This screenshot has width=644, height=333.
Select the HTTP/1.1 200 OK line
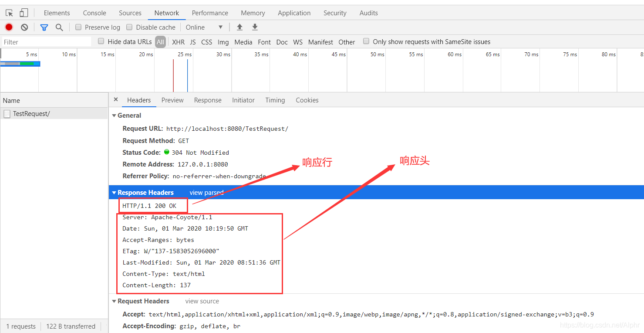click(x=149, y=206)
